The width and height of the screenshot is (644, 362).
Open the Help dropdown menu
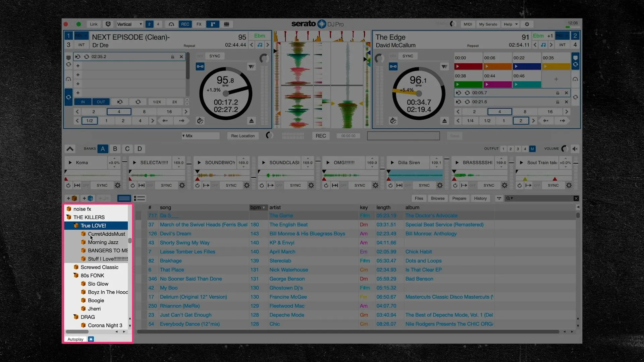(x=511, y=24)
